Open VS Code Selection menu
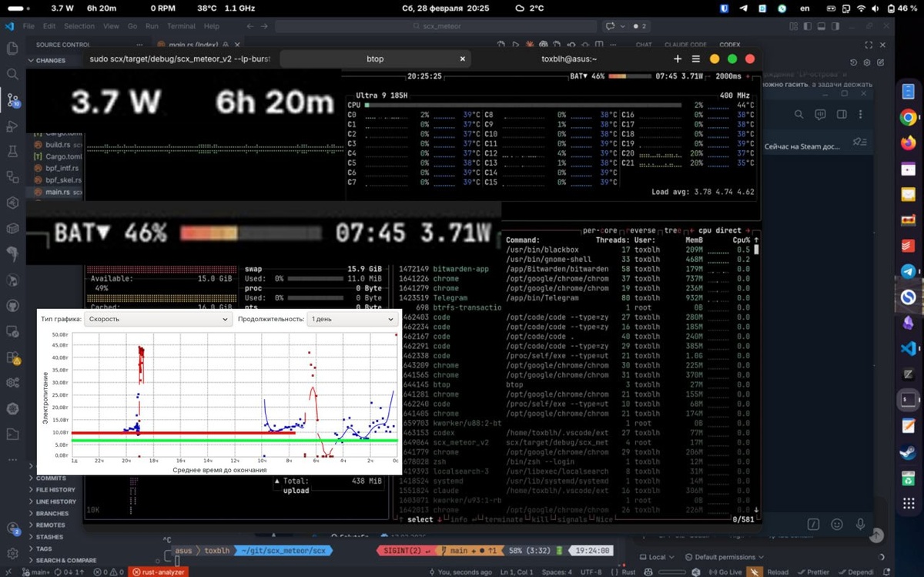 pyautogui.click(x=79, y=26)
